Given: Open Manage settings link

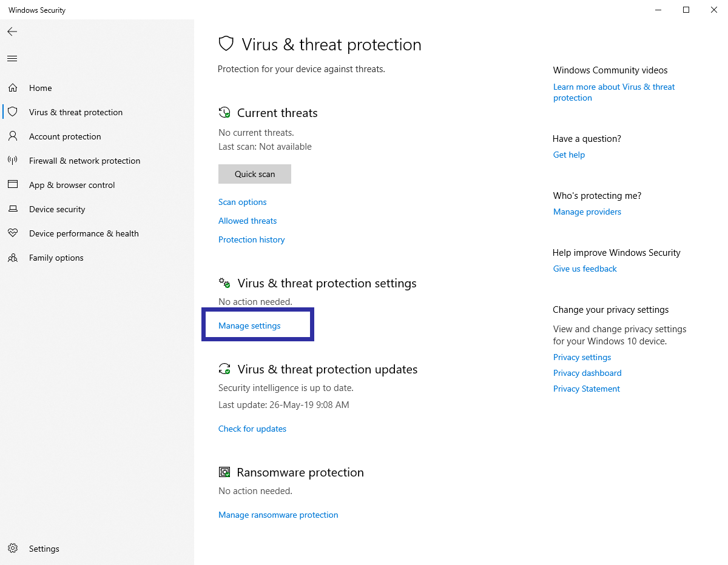Looking at the screenshot, I should point(249,326).
